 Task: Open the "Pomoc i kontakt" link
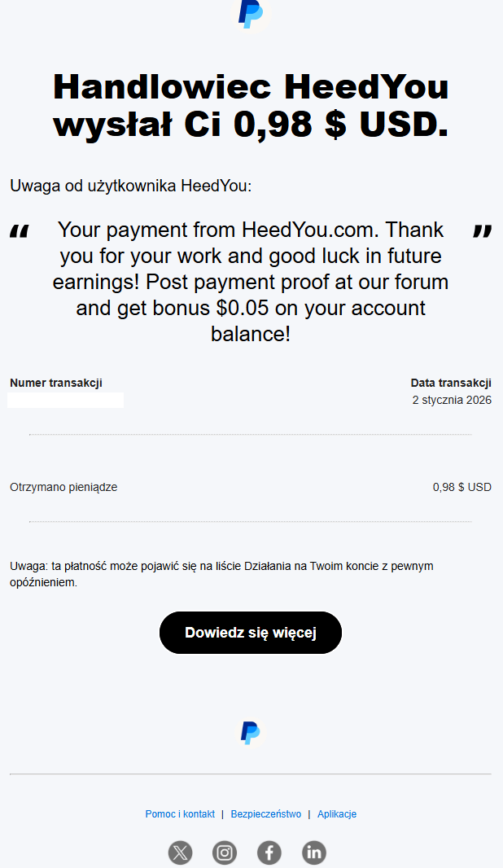180,814
